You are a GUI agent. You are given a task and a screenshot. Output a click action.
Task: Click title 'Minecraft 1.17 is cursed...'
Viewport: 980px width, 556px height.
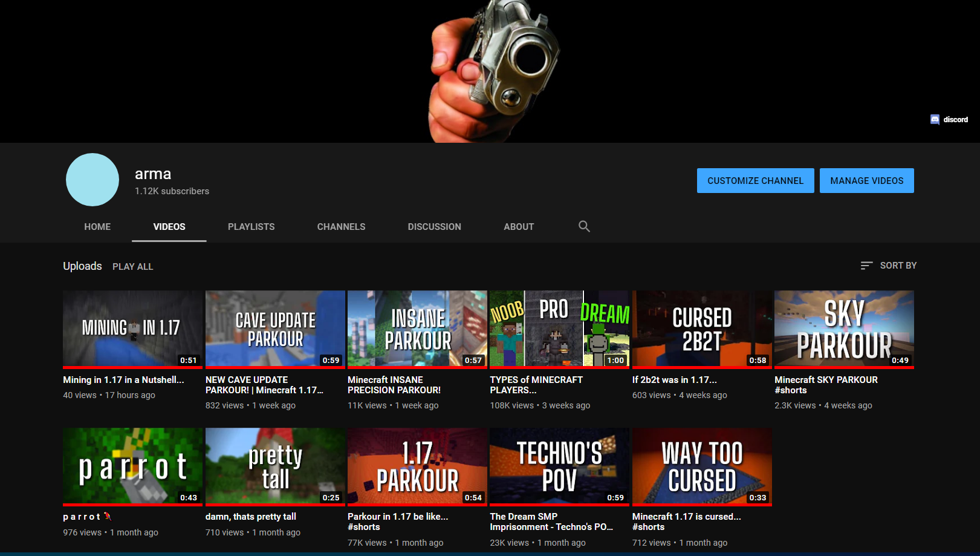[687, 522]
